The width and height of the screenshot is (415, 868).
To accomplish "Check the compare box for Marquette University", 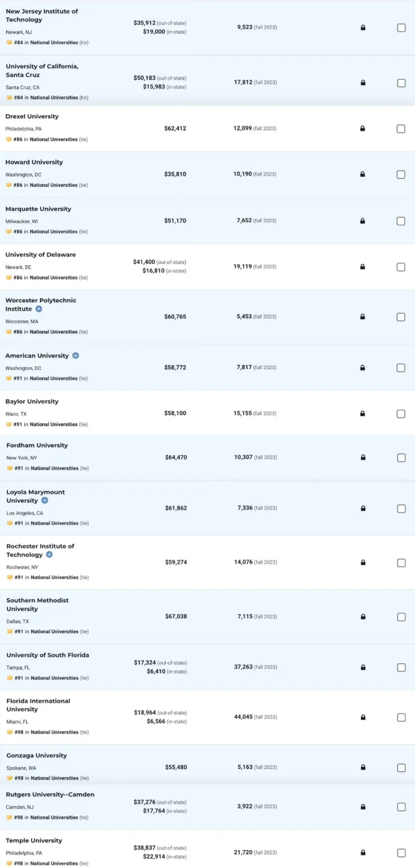I will pyautogui.click(x=401, y=221).
